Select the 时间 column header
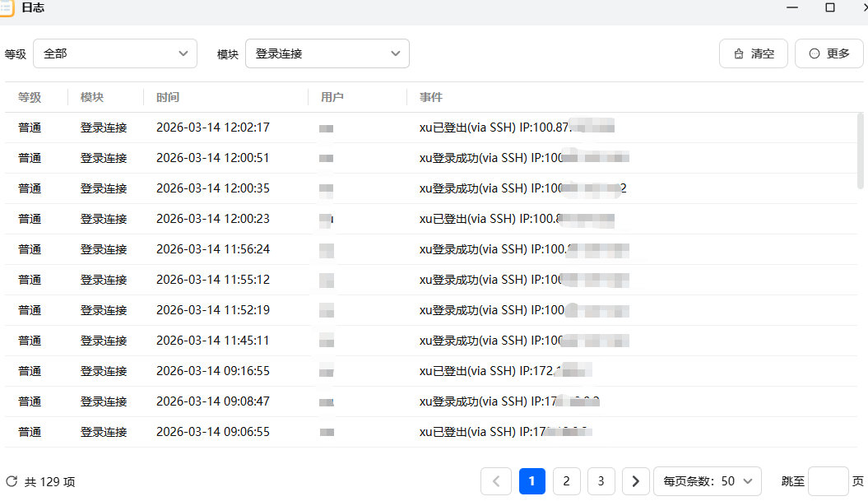 168,97
